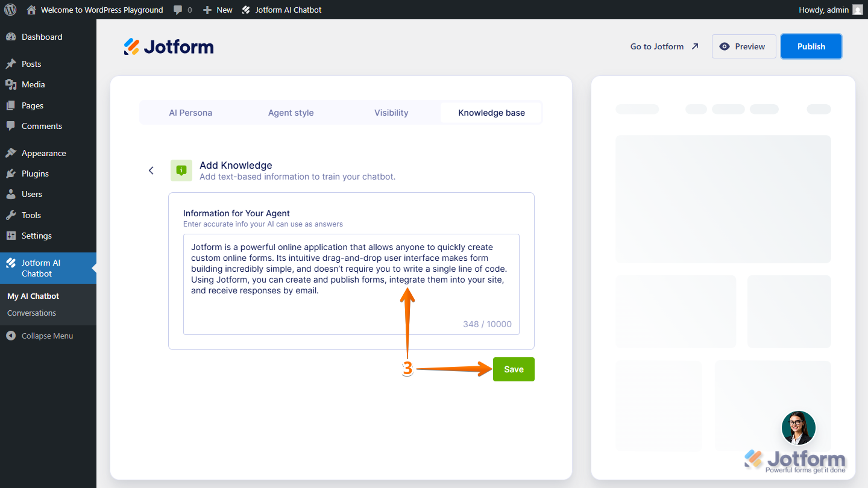Image resolution: width=868 pixels, height=488 pixels.
Task: Click the Settings sliders icon
Action: coord(11,236)
